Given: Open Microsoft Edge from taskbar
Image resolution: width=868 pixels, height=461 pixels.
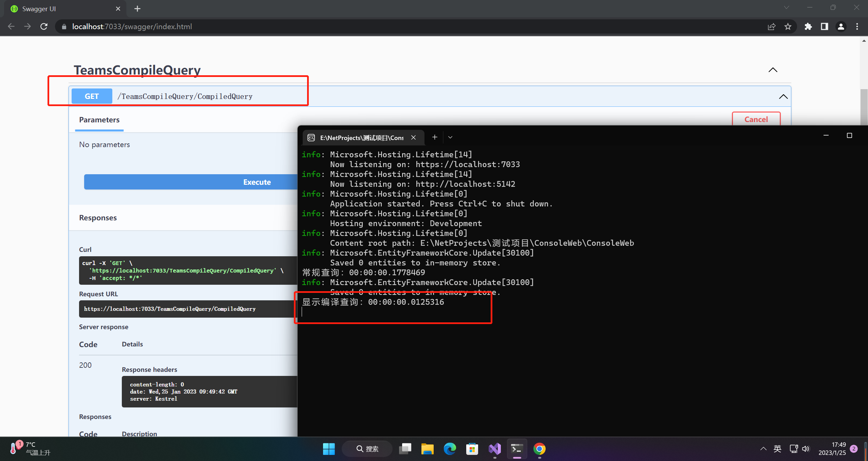Looking at the screenshot, I should (450, 449).
